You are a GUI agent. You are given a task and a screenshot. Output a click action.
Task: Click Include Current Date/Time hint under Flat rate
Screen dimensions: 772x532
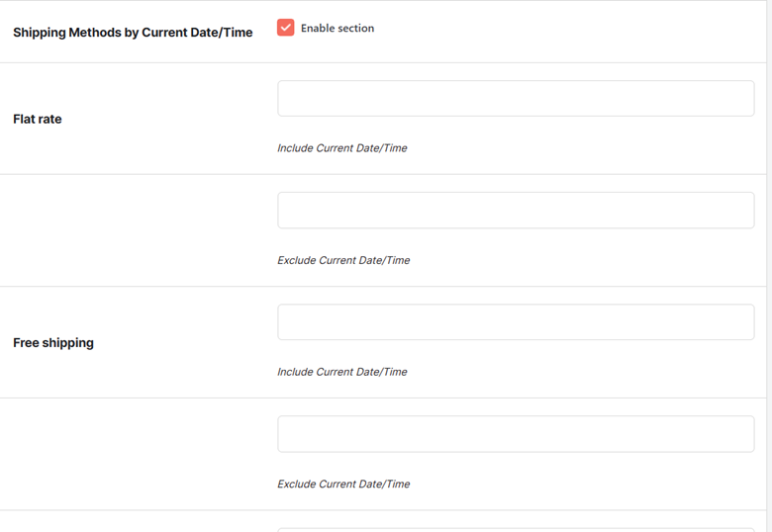tap(342, 148)
